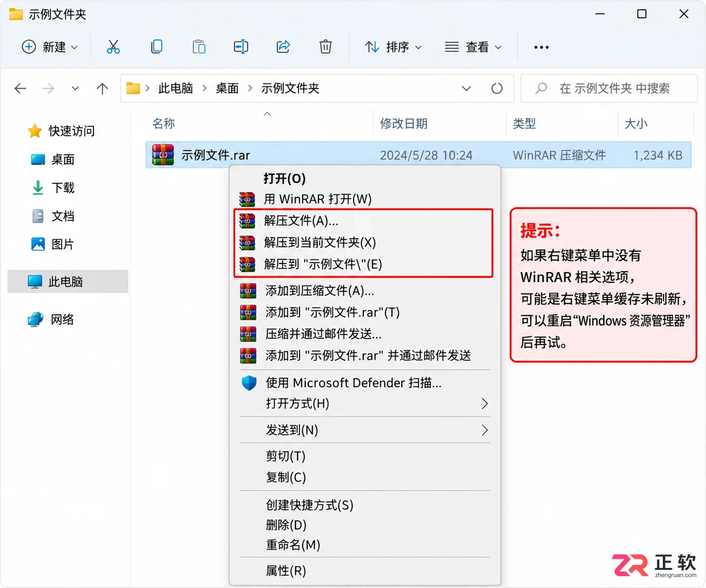Open the 查看 view dropdown
Image resolution: width=706 pixels, height=588 pixels.
pyautogui.click(x=473, y=47)
